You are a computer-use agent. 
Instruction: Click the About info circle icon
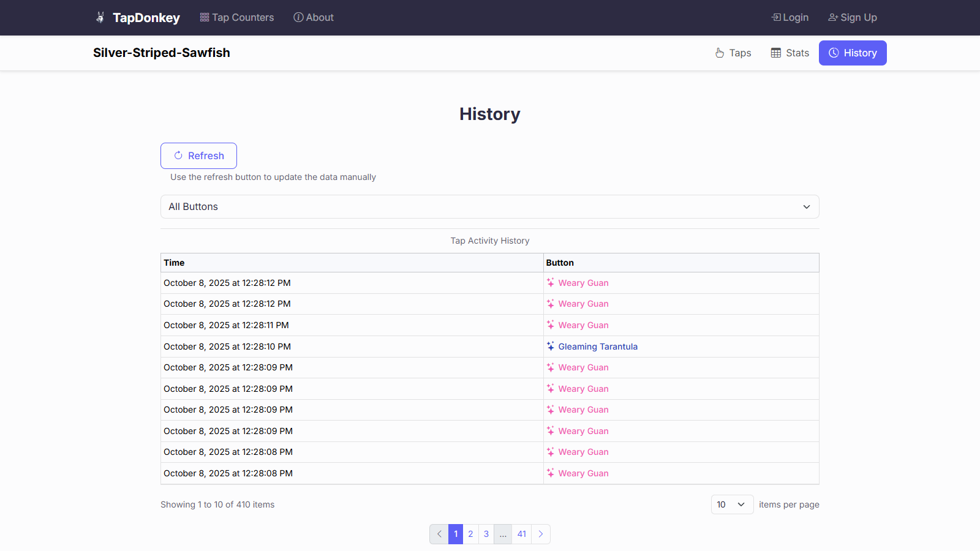[x=298, y=17]
